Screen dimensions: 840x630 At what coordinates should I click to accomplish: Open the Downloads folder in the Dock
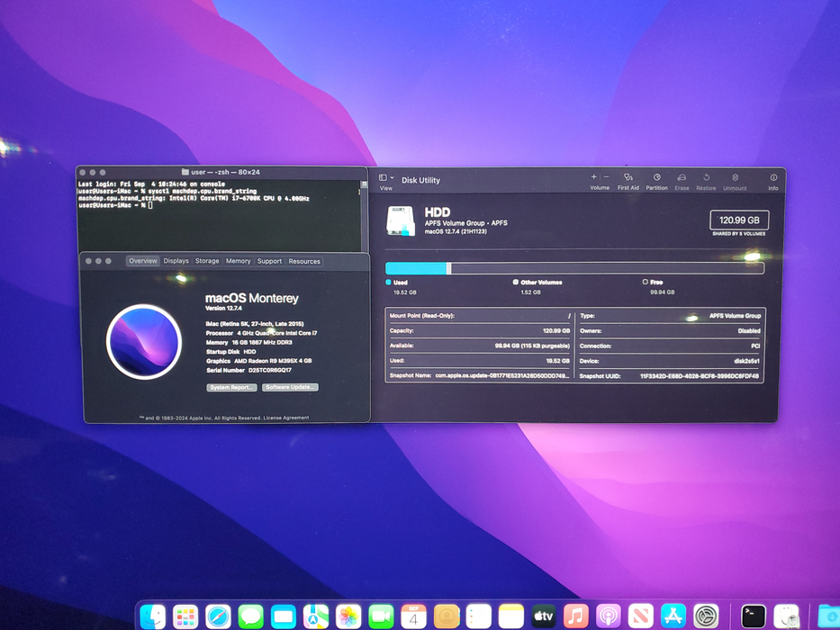pyautogui.click(x=829, y=616)
